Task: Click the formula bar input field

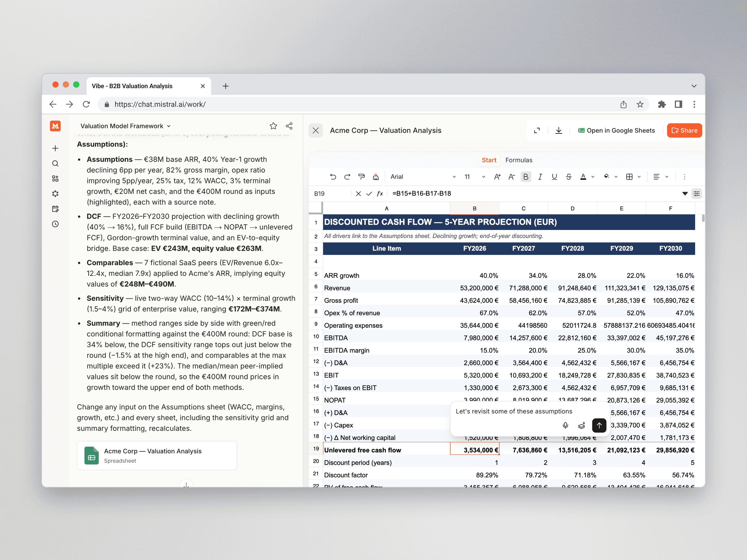Action: pos(534,193)
